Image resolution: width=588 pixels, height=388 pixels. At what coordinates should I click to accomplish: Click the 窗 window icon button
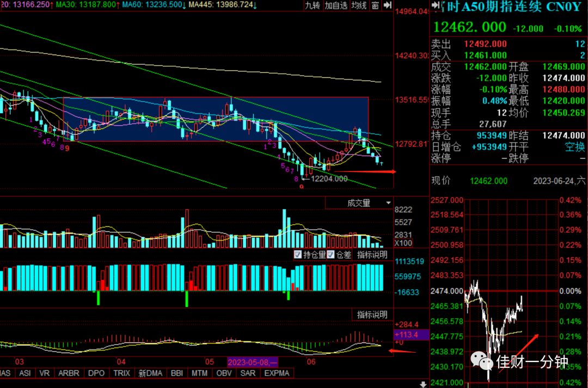click(x=375, y=5)
